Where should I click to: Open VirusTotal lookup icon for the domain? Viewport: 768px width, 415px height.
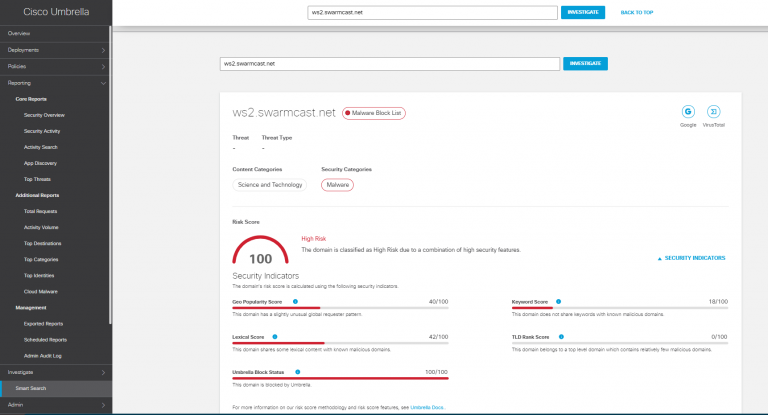tap(713, 112)
